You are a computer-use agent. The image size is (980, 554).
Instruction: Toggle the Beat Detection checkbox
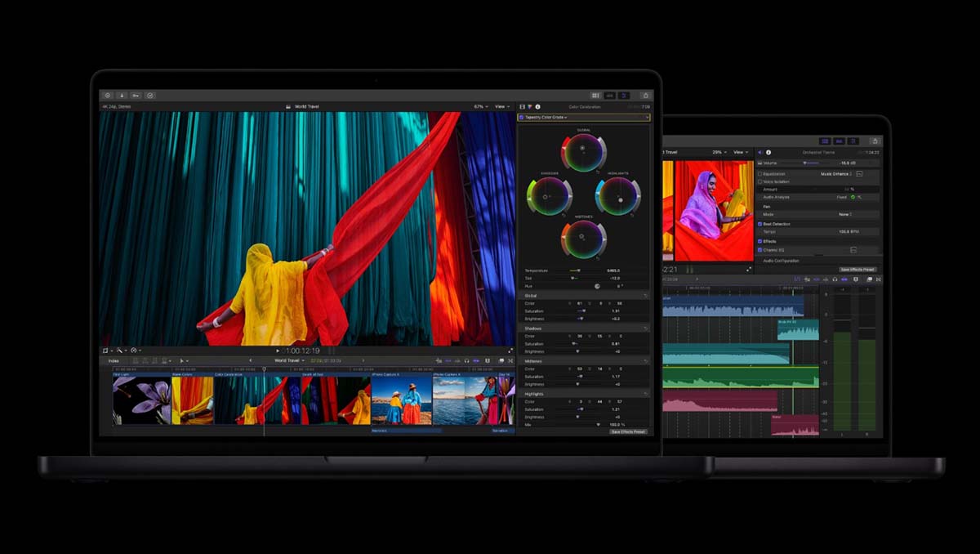click(x=759, y=224)
